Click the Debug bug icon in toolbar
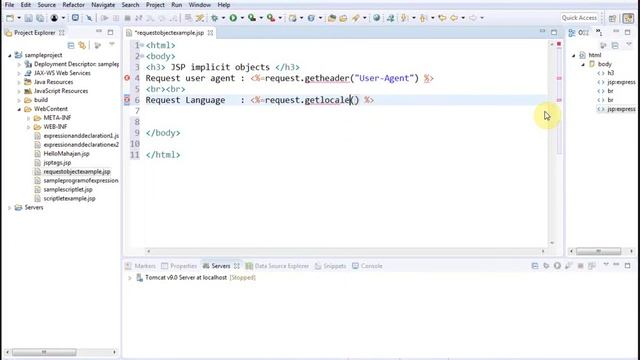This screenshot has width=640, height=360. coord(214,18)
